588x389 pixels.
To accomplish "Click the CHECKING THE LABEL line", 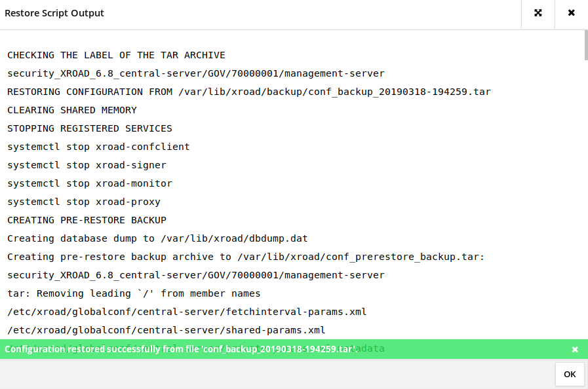I will coord(116,55).
